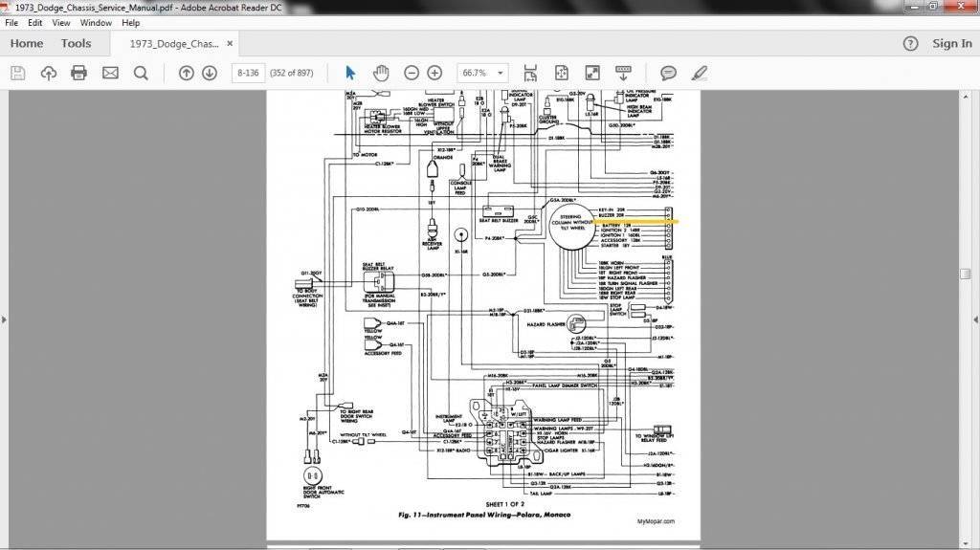The height and width of the screenshot is (550, 980).
Task: Expand the left navigation pane arrow
Action: (6, 319)
